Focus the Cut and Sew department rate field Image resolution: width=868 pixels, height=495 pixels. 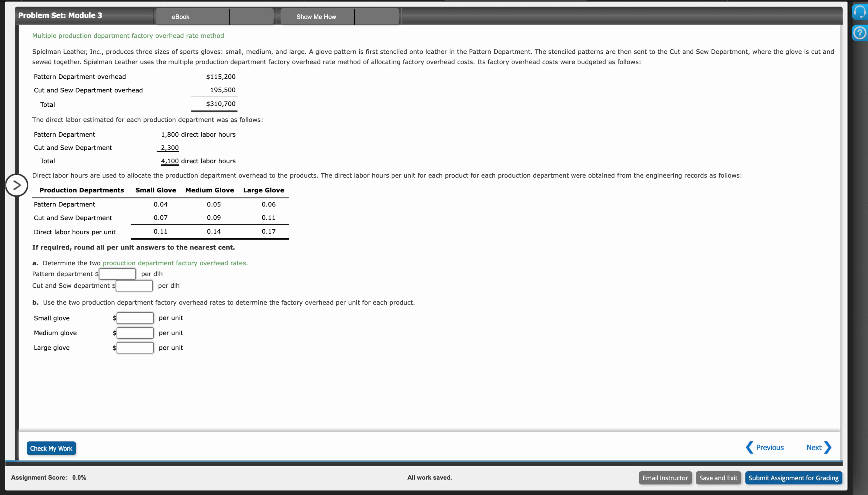click(x=134, y=286)
